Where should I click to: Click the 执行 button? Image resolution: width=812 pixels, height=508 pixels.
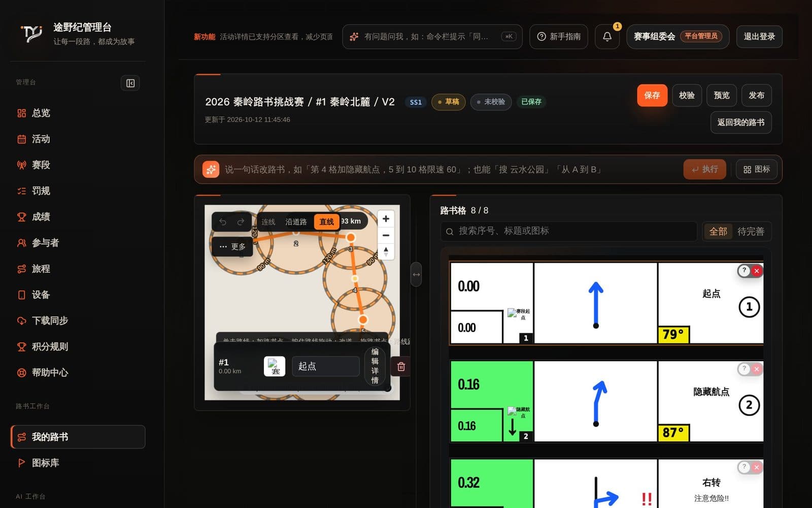(x=704, y=169)
